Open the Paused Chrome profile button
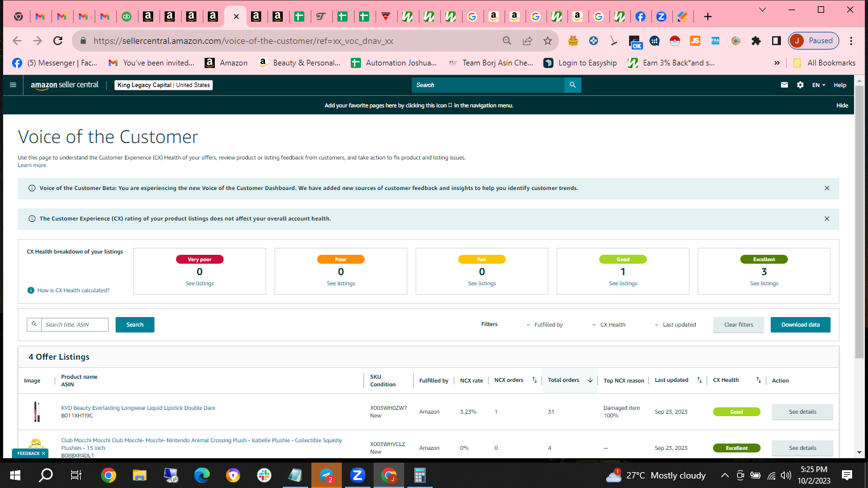The image size is (868, 488). pos(814,41)
